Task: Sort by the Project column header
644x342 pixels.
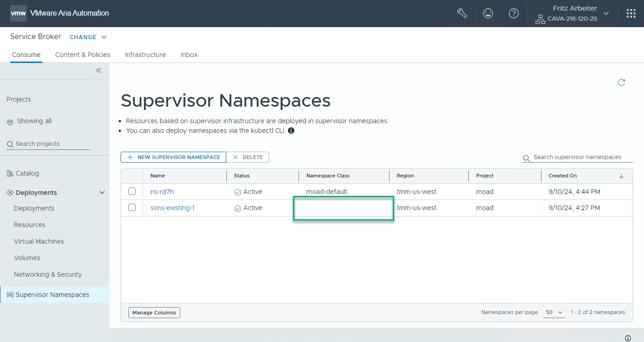Action: coord(485,176)
